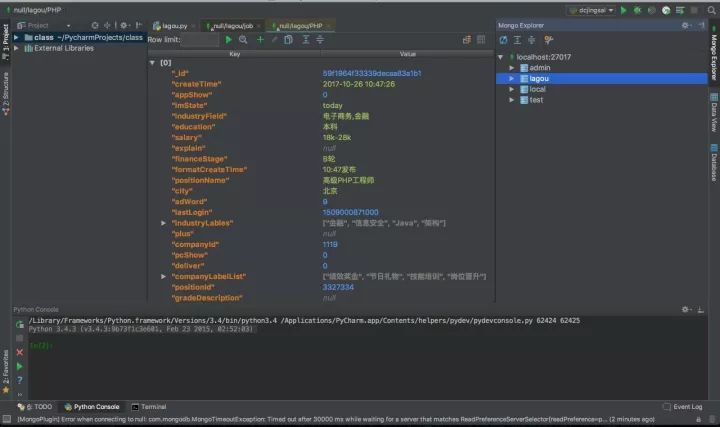
Task: Click the positionId value 3327334
Action: click(x=338, y=287)
